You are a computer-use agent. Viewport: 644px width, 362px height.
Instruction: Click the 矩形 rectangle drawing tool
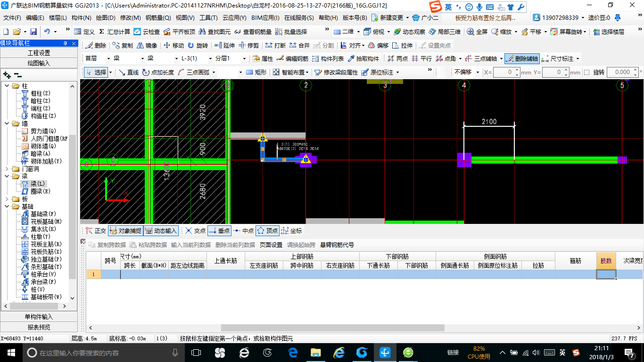[x=256, y=72]
